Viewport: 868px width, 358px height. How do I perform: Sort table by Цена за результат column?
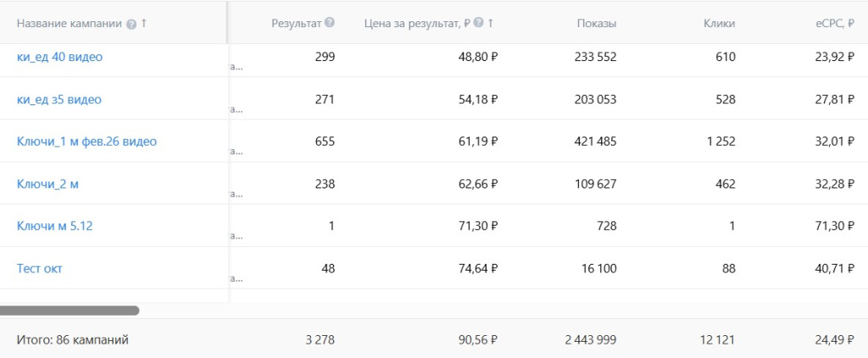coord(417,23)
